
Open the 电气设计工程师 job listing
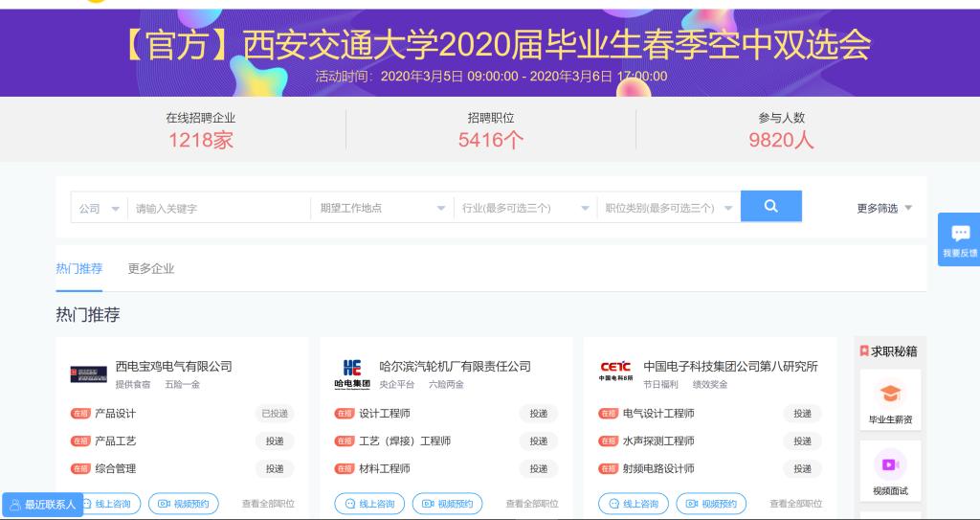click(658, 414)
